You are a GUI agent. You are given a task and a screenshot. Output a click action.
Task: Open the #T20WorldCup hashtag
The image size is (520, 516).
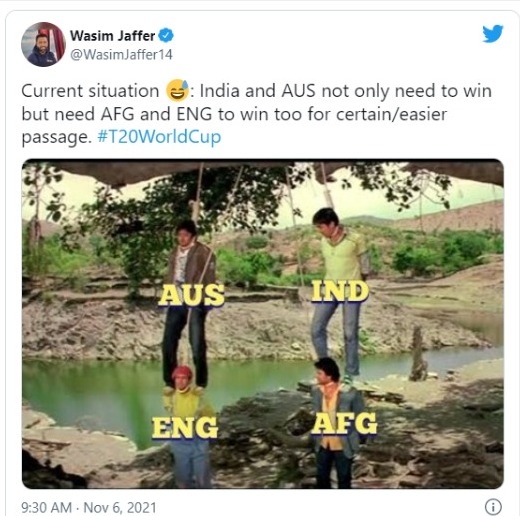pyautogui.click(x=159, y=137)
